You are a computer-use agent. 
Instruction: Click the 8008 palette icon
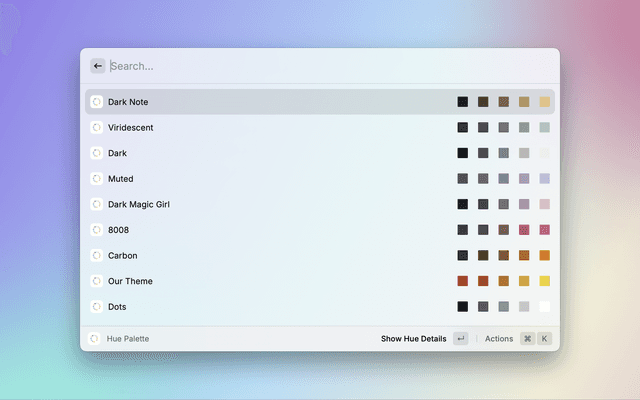click(x=96, y=230)
